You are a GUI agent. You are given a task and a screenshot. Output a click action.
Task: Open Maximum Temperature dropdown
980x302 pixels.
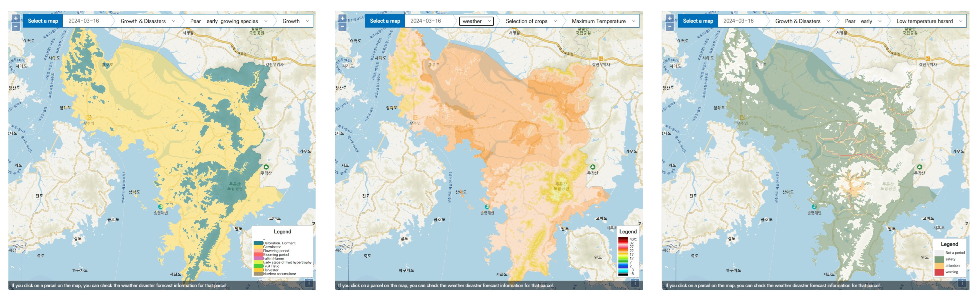click(603, 21)
